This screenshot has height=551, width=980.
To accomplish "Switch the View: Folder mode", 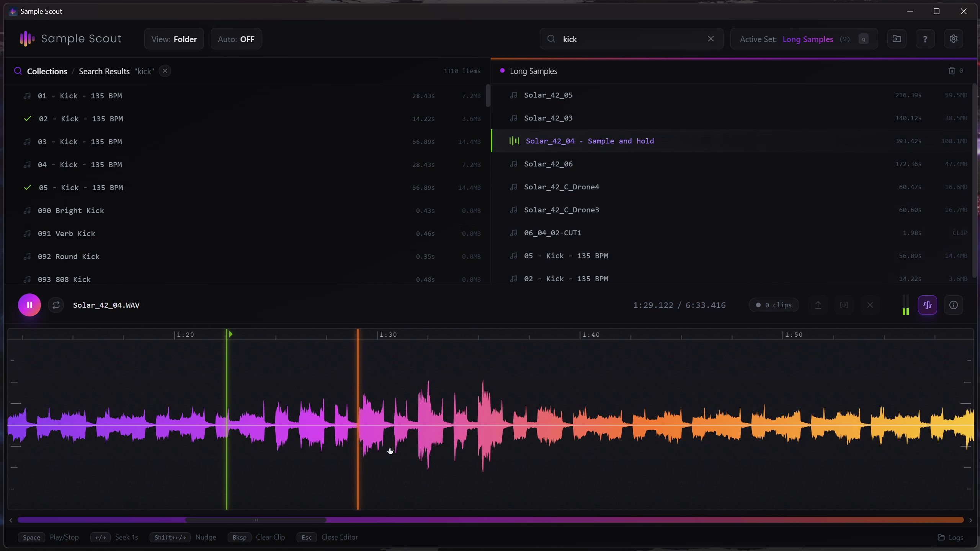I will [174, 39].
